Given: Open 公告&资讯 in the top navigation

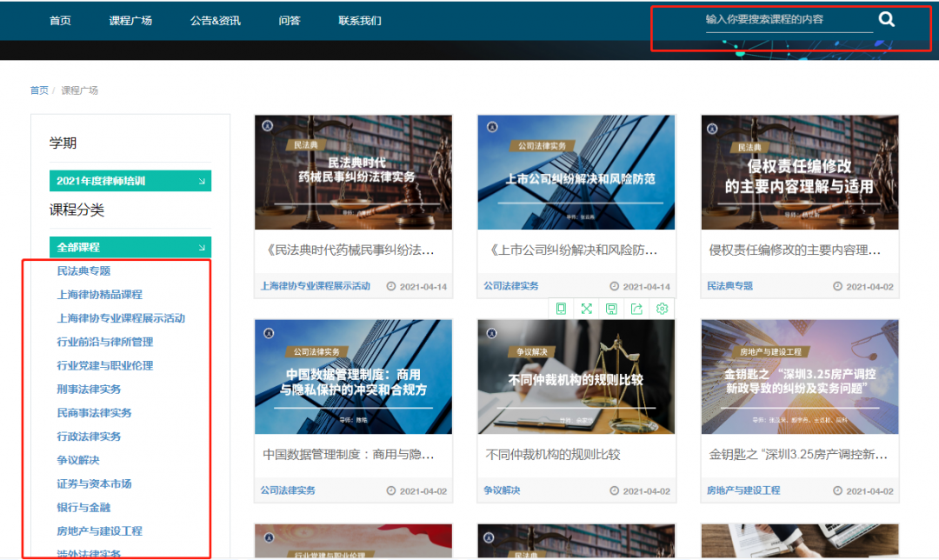Looking at the screenshot, I should 215,20.
